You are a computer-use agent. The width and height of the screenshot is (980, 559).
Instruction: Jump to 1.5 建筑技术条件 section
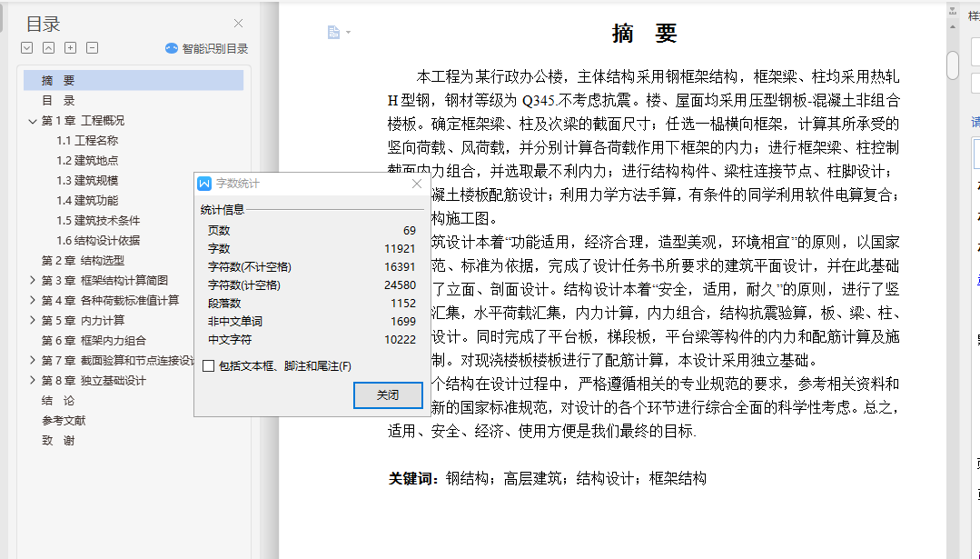pyautogui.click(x=98, y=221)
